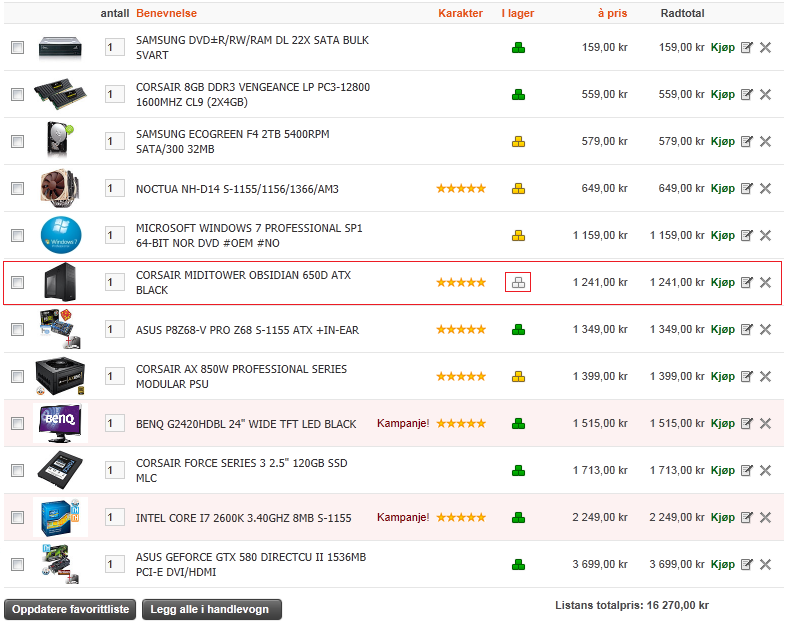Click edit icon for Noctua NH-D14 row

pyautogui.click(x=746, y=189)
